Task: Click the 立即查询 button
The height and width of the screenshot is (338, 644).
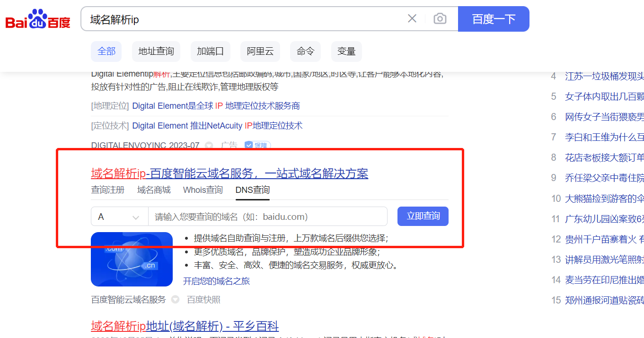Action: (x=423, y=216)
